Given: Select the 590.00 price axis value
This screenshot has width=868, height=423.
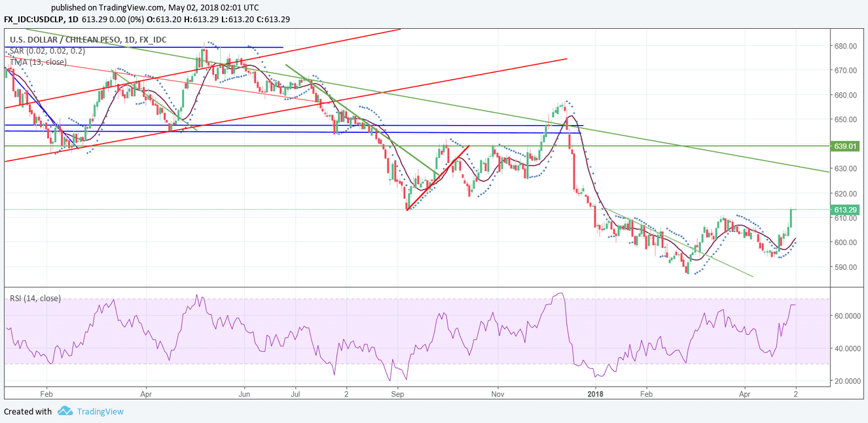Looking at the screenshot, I should pyautogui.click(x=846, y=267).
